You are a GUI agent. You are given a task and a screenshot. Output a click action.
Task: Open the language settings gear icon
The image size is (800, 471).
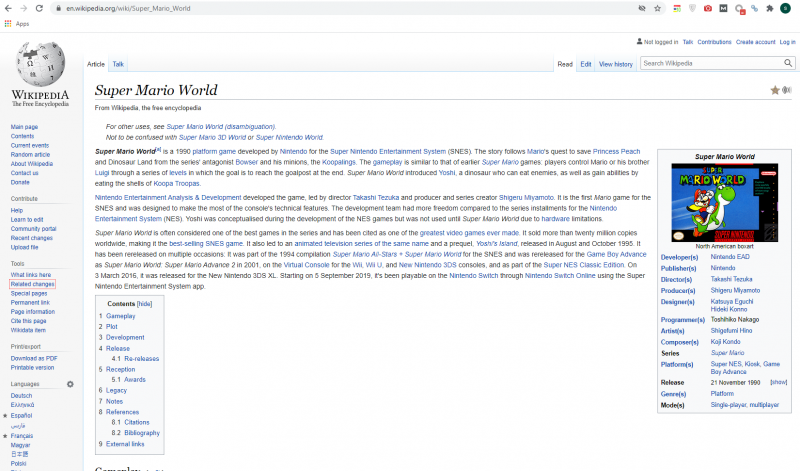tap(70, 384)
